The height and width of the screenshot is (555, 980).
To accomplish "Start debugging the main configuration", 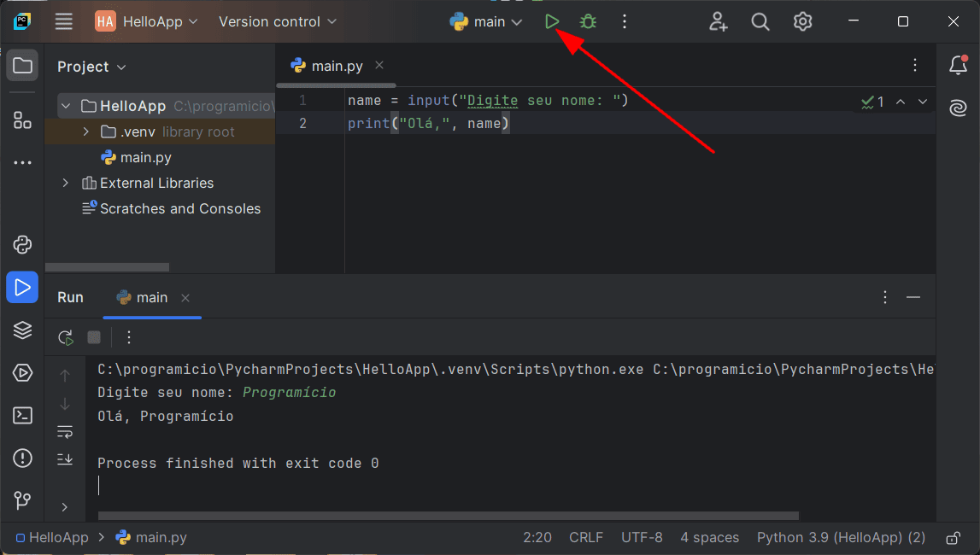I will tap(588, 22).
